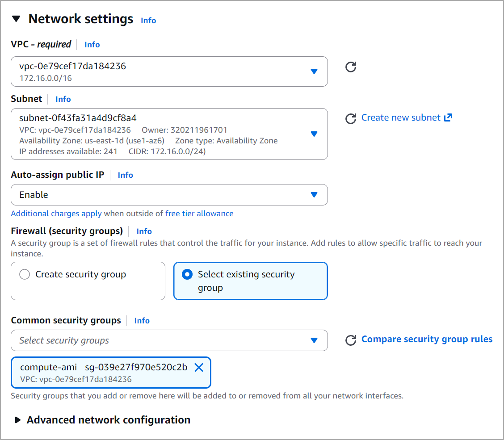
Task: Open Auto-assign public IP dropdown set to Enable
Action: (169, 195)
